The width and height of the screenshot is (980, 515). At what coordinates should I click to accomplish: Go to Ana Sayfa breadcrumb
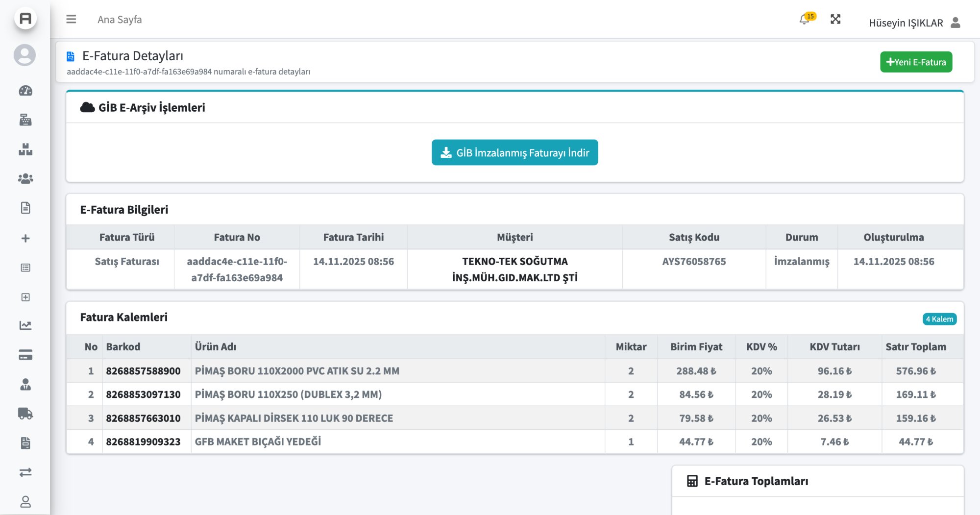[x=120, y=20]
